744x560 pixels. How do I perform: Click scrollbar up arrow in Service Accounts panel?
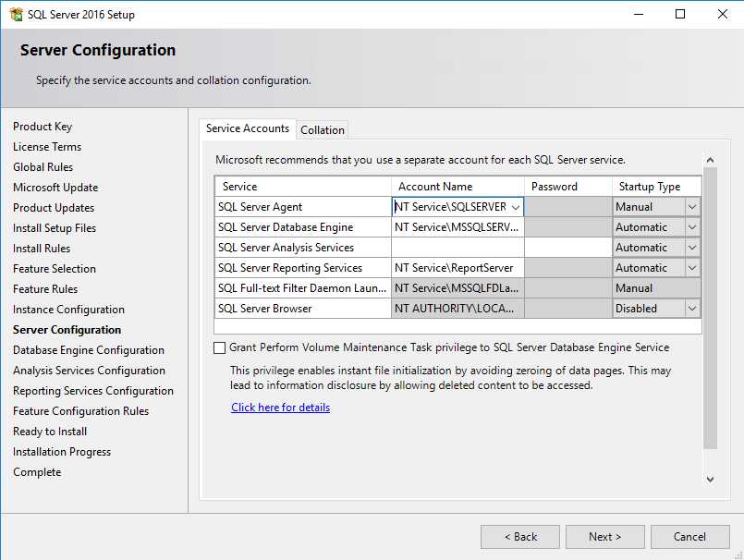(711, 160)
